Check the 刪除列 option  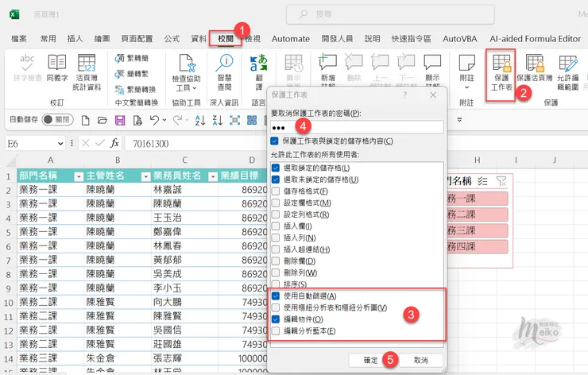276,273
